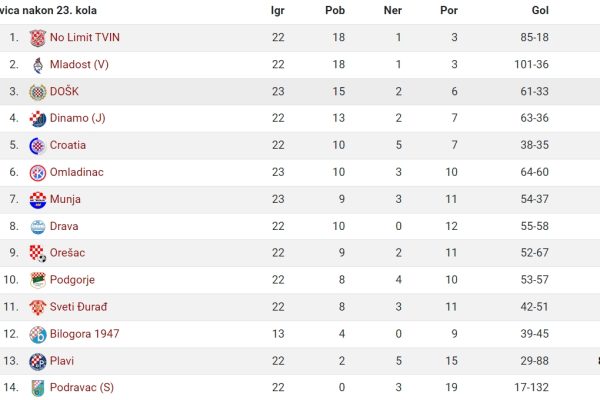
Task: Open the No Limit TVIN team link
Action: [85, 37]
